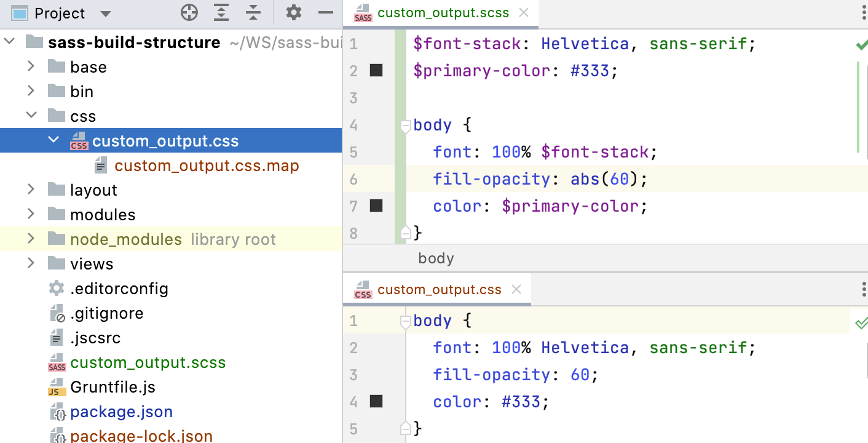Image resolution: width=868 pixels, height=443 pixels.
Task: Click the Select Opened File crosshair icon
Action: pos(189,12)
